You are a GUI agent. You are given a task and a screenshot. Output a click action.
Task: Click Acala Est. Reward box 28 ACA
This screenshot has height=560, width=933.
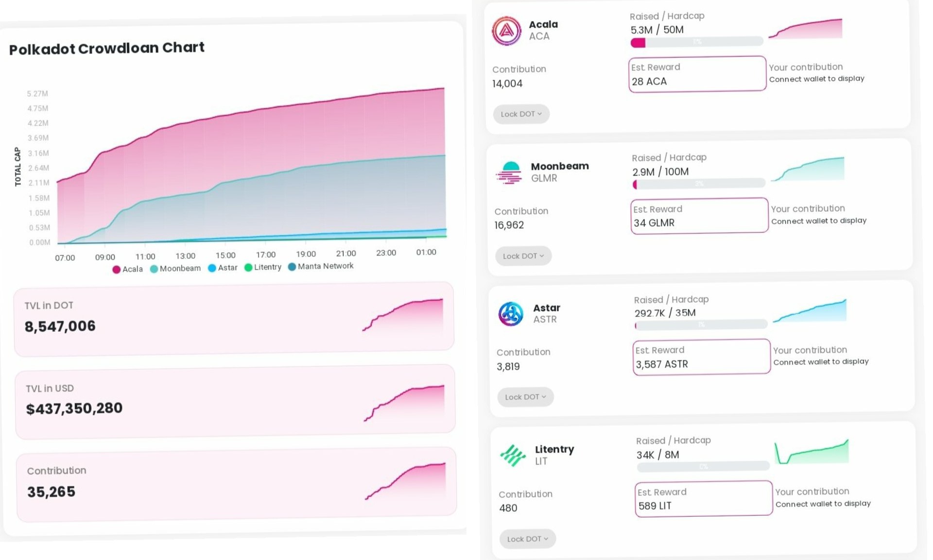tap(697, 74)
